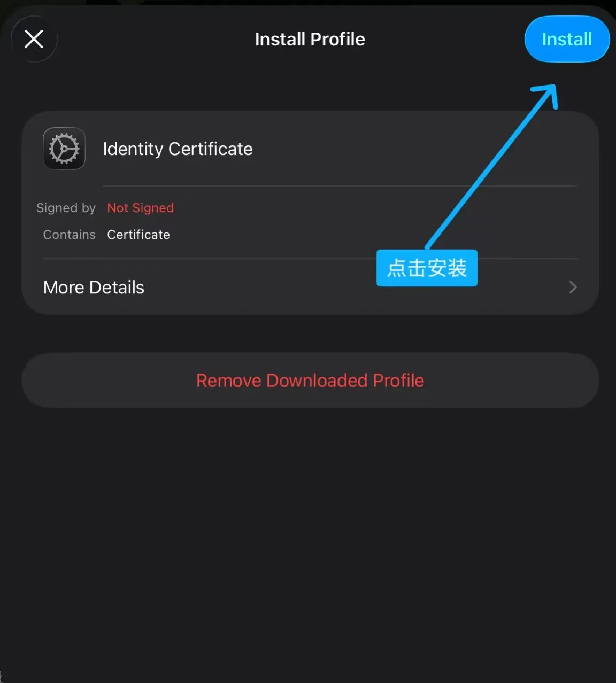Click the Contains label
This screenshot has height=683, width=616.
[70, 235]
